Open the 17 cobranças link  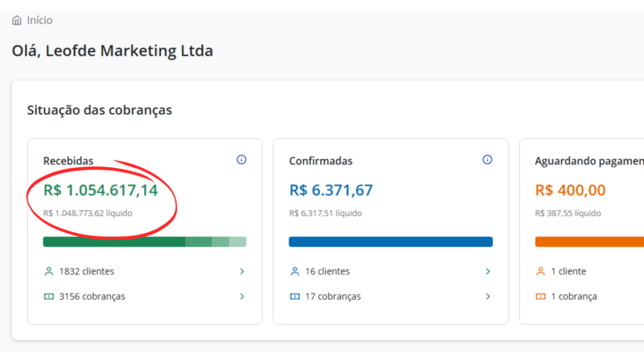[x=333, y=297]
